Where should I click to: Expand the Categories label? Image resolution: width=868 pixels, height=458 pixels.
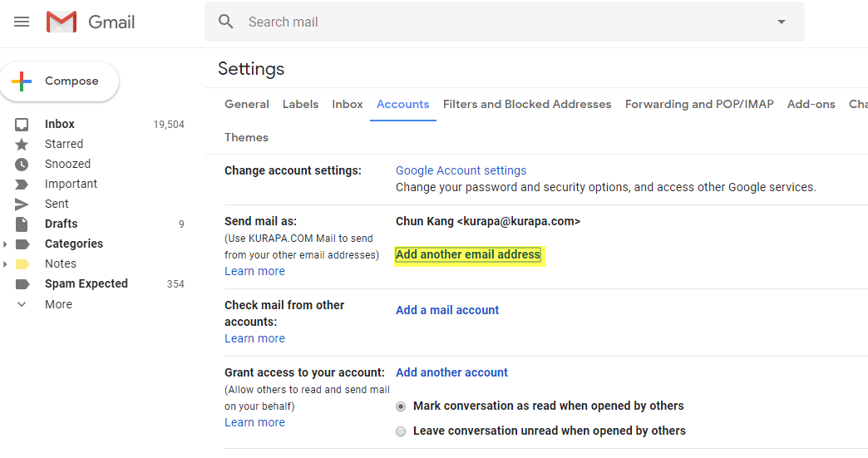coord(7,244)
